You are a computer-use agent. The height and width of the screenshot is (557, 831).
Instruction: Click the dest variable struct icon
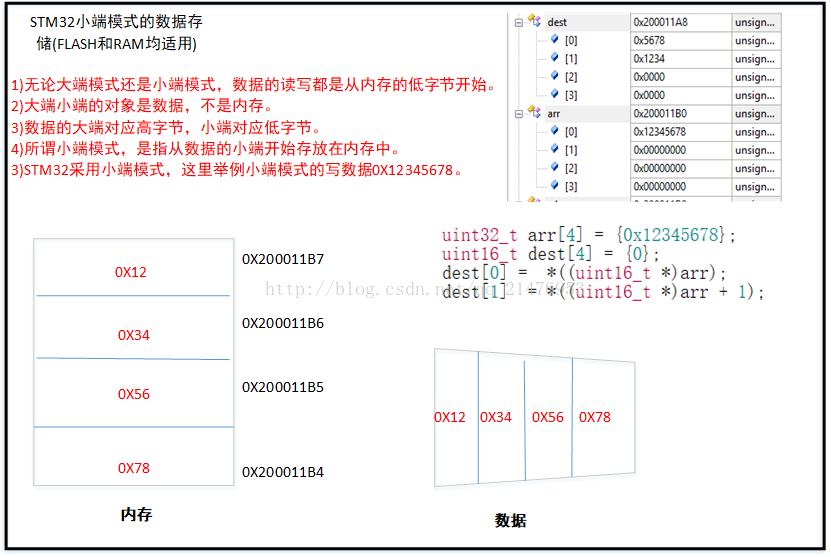click(534, 21)
